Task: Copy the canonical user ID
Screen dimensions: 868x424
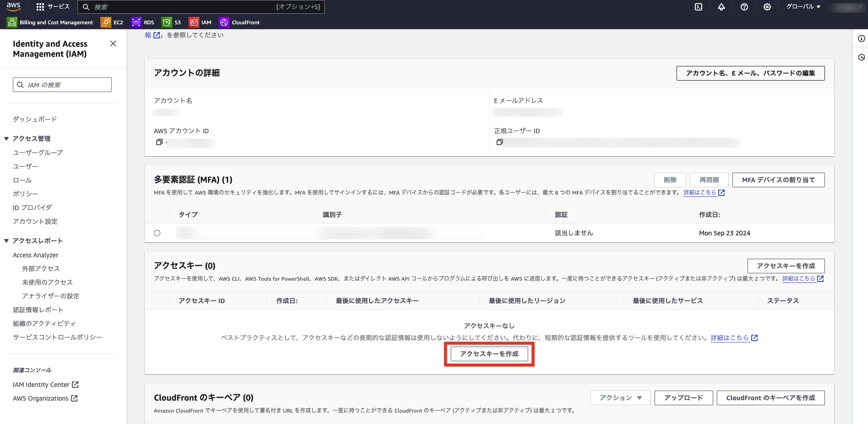Action: coord(499,142)
